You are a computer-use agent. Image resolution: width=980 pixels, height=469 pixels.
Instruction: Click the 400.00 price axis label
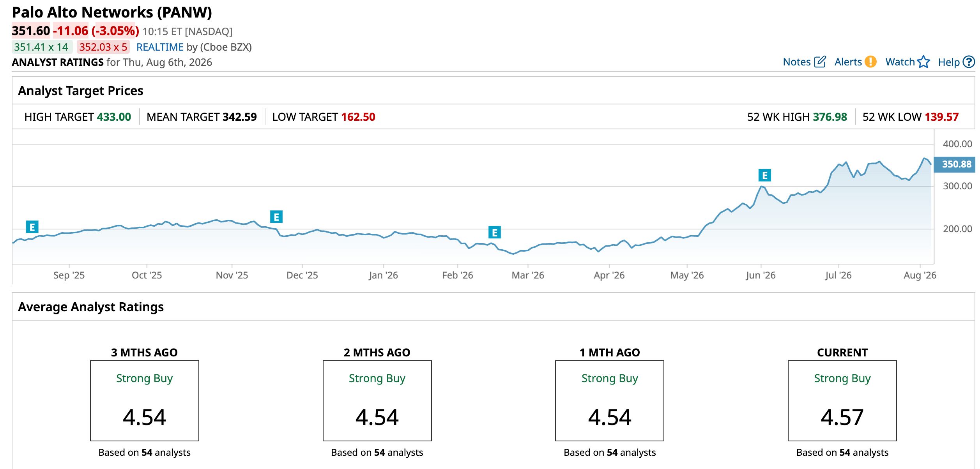point(957,144)
